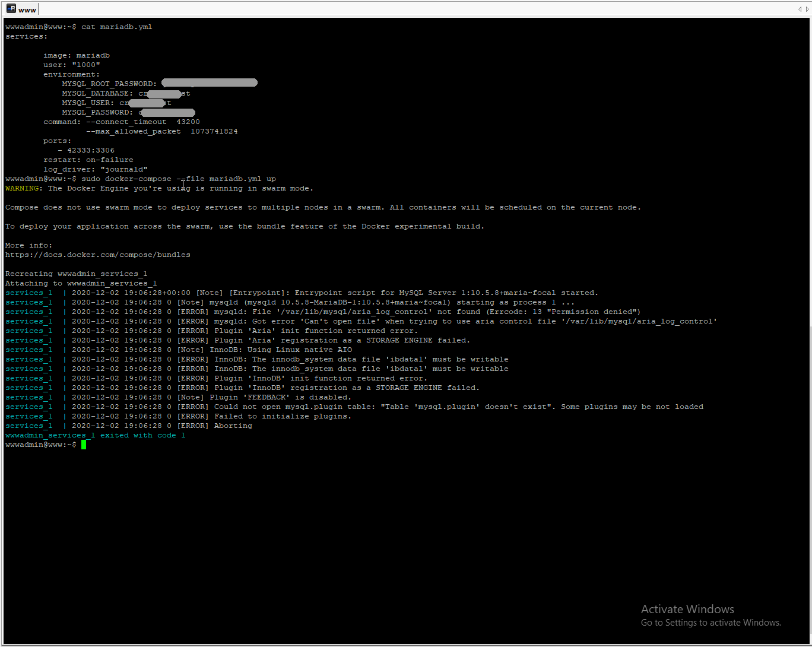Click the "Failed to initialize plugins." error line
This screenshot has width=812, height=647.
[179, 416]
